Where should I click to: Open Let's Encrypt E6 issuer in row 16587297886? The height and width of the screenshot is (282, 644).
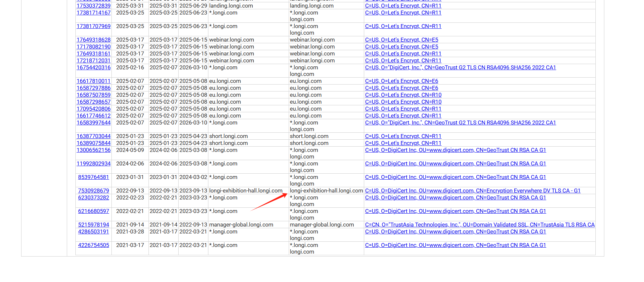click(x=402, y=88)
